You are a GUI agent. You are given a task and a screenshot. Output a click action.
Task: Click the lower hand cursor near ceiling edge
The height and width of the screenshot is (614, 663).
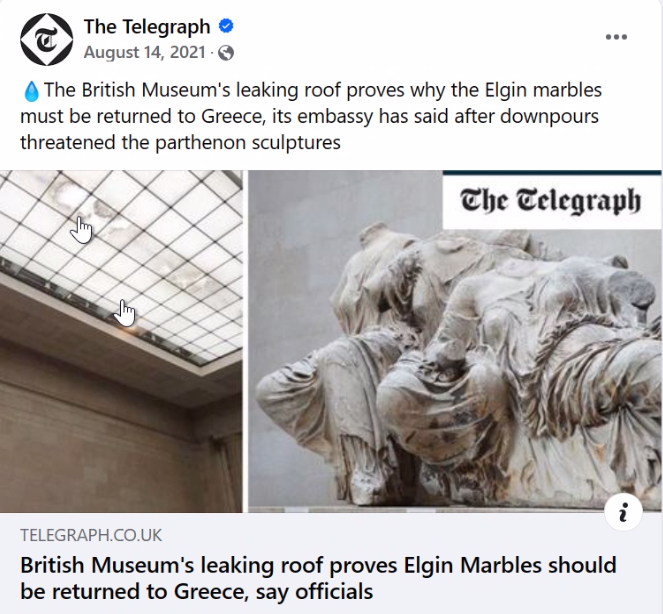125,313
